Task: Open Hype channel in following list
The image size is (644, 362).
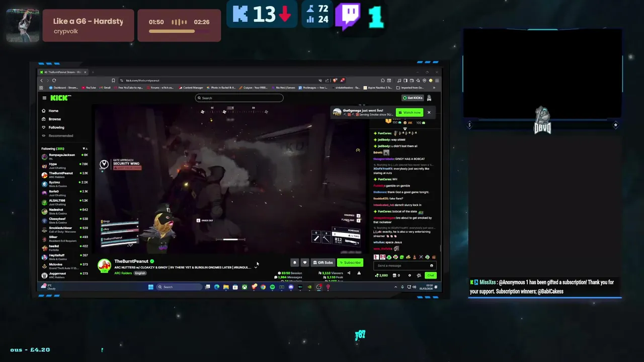Action: [x=64, y=165]
